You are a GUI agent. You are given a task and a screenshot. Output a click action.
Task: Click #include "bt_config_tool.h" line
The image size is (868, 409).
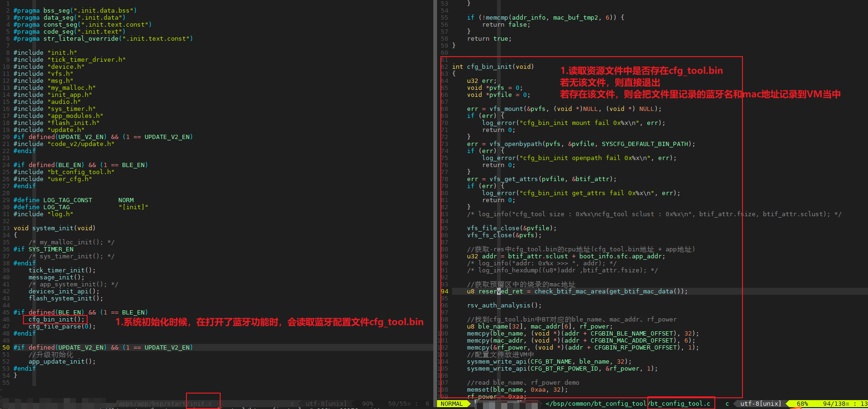coord(64,172)
